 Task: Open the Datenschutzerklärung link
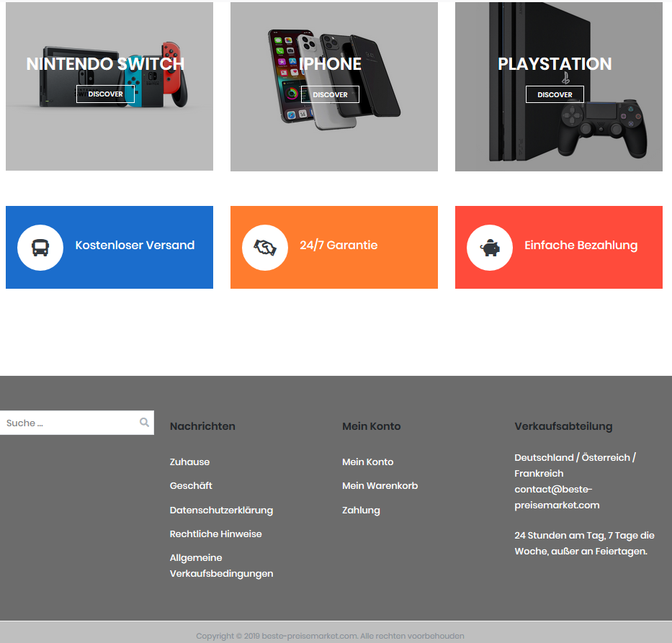(x=221, y=510)
